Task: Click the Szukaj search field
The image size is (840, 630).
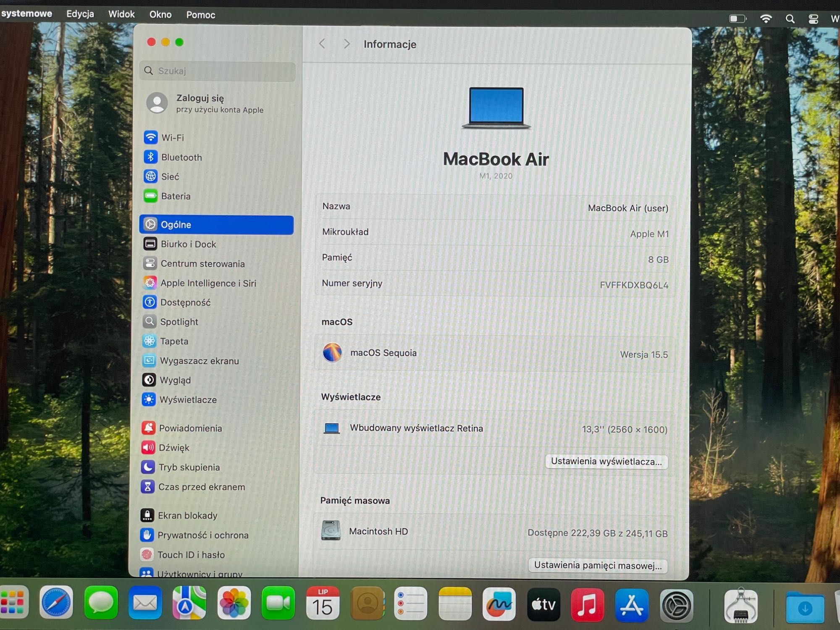Action: coord(218,71)
